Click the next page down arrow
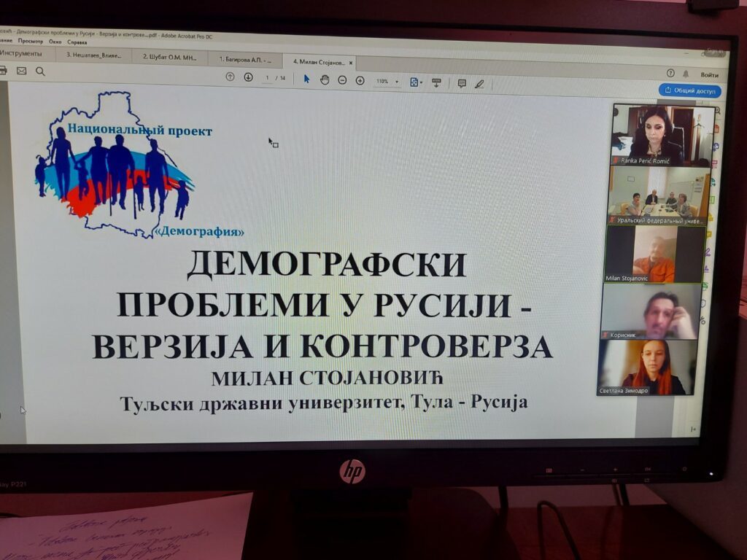Screen dimensions: 747x560 click(x=248, y=77)
